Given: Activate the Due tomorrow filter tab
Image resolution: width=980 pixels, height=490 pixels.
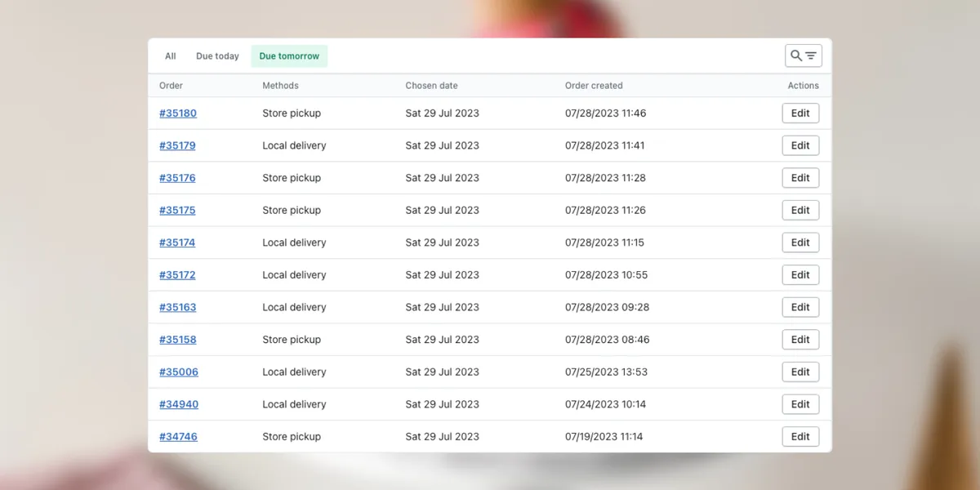Looking at the screenshot, I should 289,56.
